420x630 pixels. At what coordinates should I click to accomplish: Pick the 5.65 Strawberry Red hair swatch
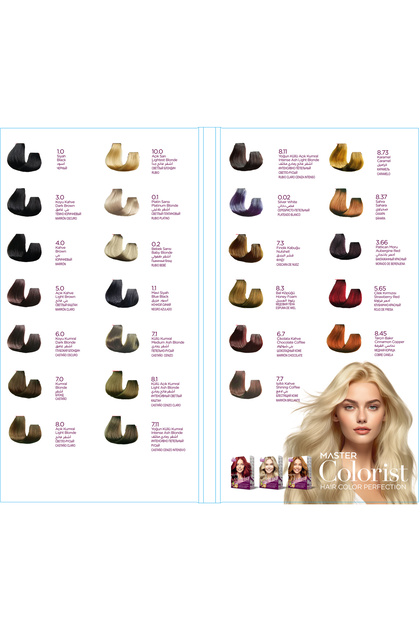tap(346, 293)
